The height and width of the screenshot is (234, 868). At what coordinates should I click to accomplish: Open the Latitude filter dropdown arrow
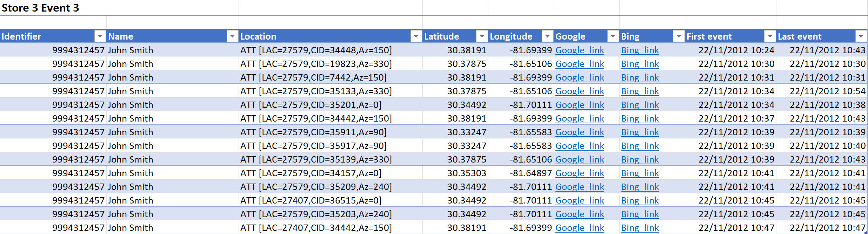(482, 36)
